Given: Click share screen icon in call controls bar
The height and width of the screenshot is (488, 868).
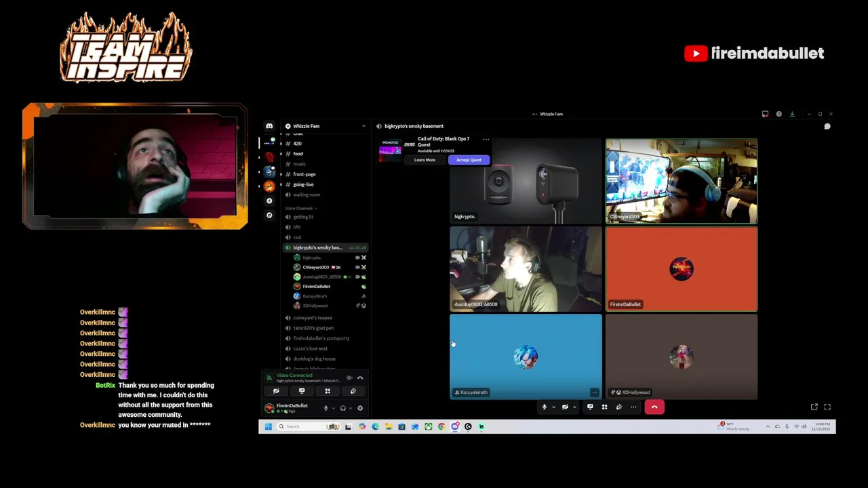Looking at the screenshot, I should coord(590,407).
